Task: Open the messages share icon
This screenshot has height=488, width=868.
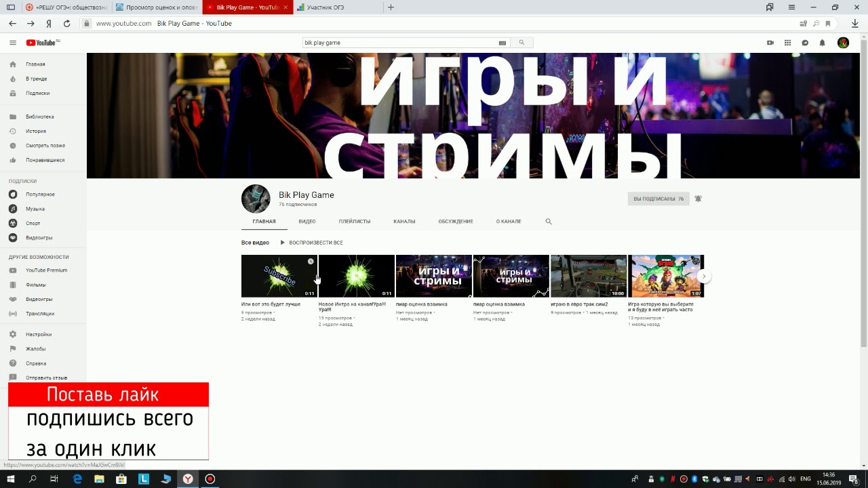Action: tap(805, 43)
